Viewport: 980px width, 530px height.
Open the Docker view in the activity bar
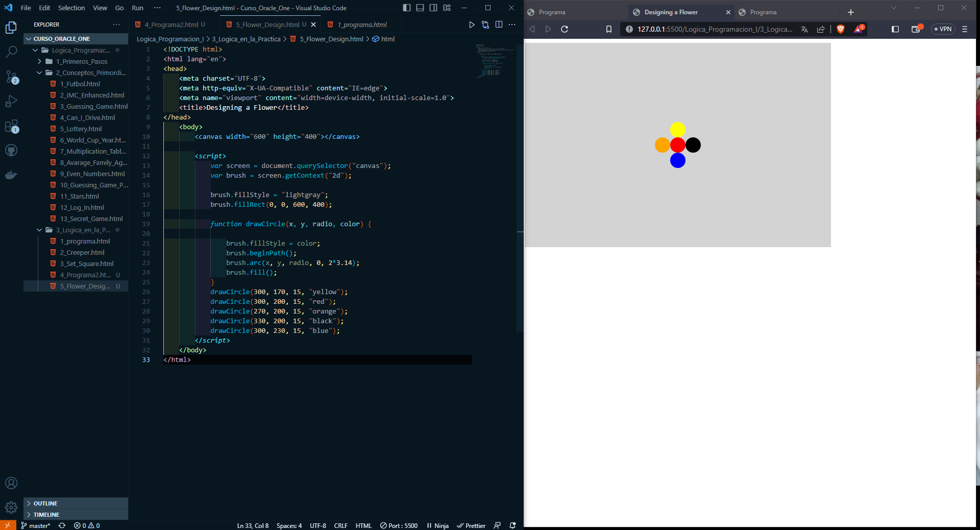pos(11,175)
